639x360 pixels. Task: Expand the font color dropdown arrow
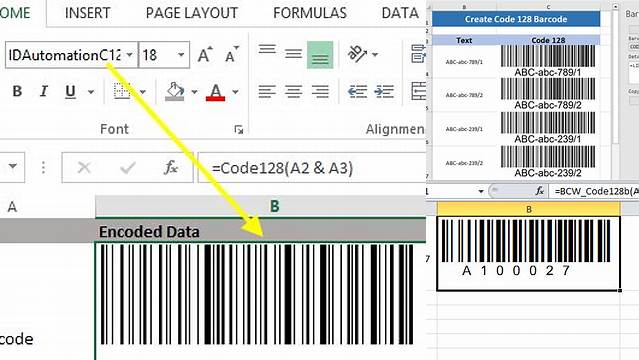pos(236,92)
